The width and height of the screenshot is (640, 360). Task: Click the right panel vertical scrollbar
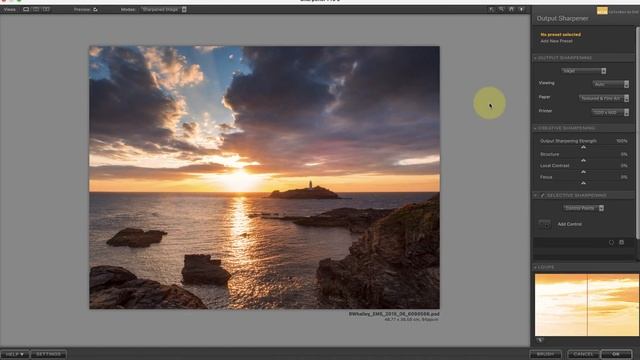coord(638,133)
